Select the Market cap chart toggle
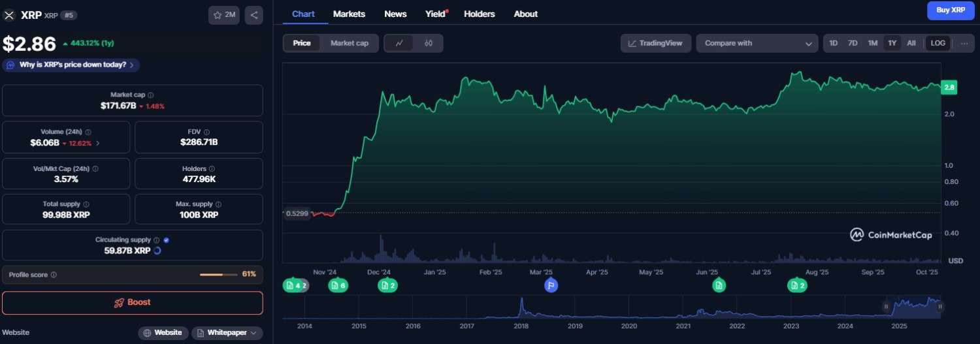980x344 pixels. click(349, 43)
